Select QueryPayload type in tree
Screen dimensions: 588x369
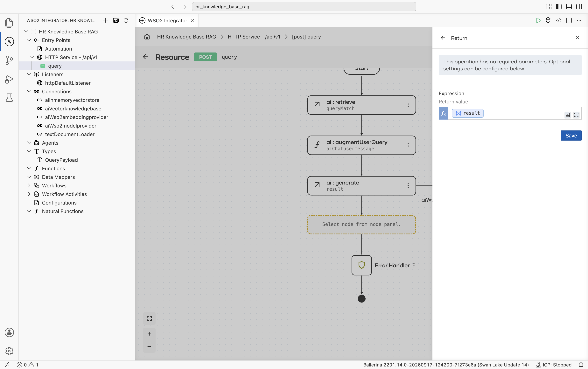tap(61, 160)
